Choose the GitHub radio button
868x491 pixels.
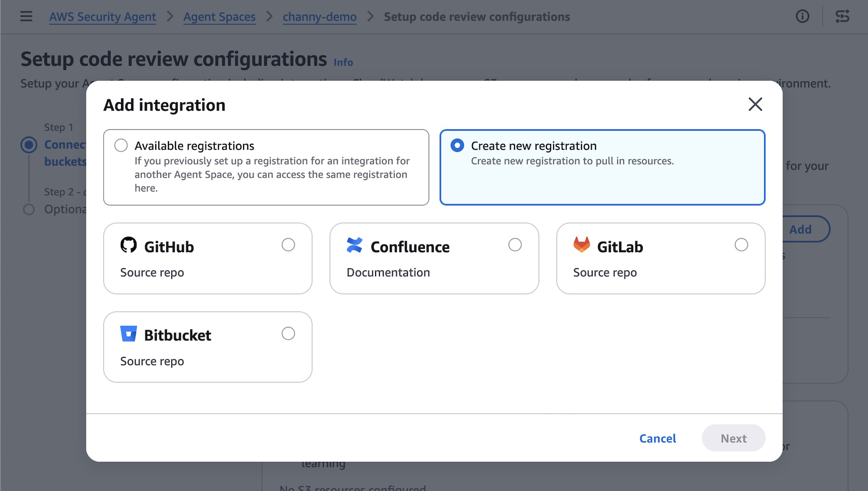288,245
